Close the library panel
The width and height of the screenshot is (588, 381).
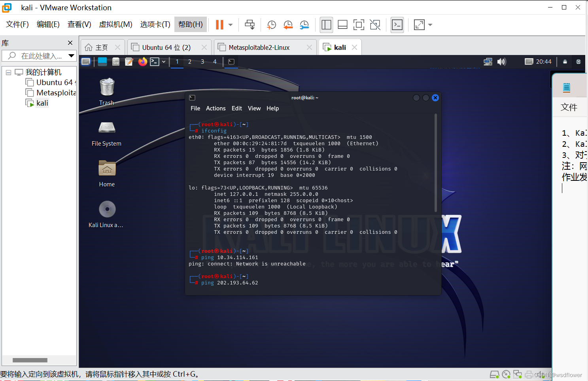click(x=70, y=43)
